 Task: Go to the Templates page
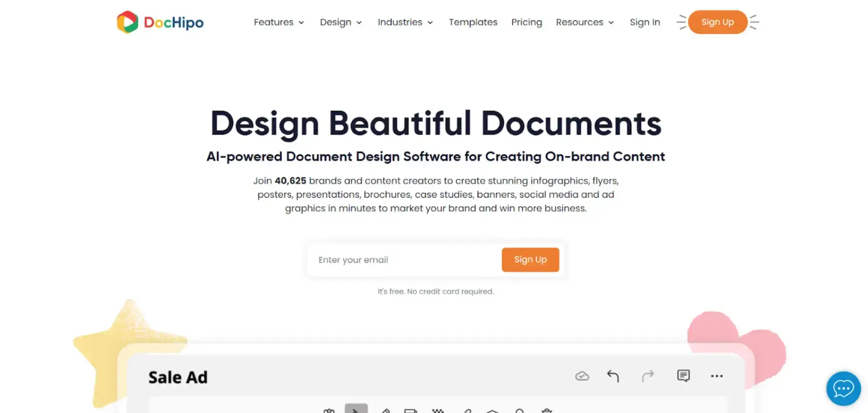pos(473,22)
